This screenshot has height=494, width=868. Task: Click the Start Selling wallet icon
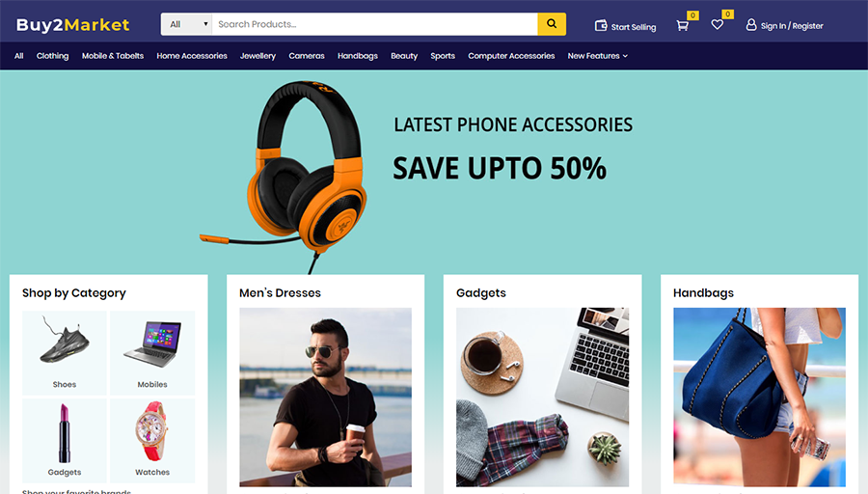(601, 25)
